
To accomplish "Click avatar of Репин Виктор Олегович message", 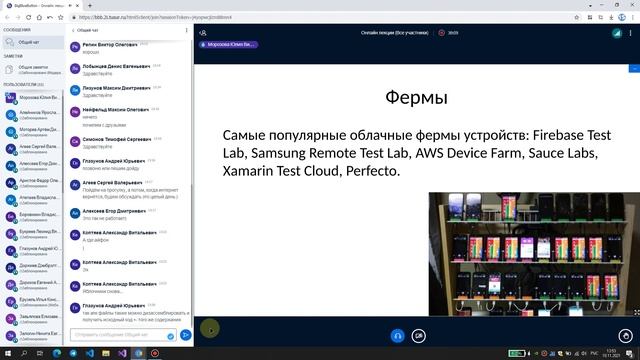I will (x=75, y=47).
